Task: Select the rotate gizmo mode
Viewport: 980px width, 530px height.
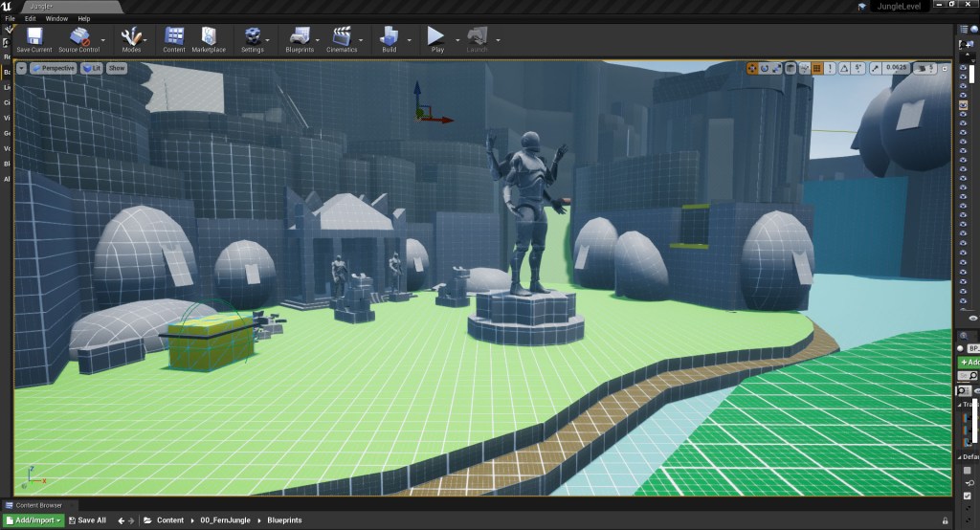Action: pyautogui.click(x=765, y=68)
